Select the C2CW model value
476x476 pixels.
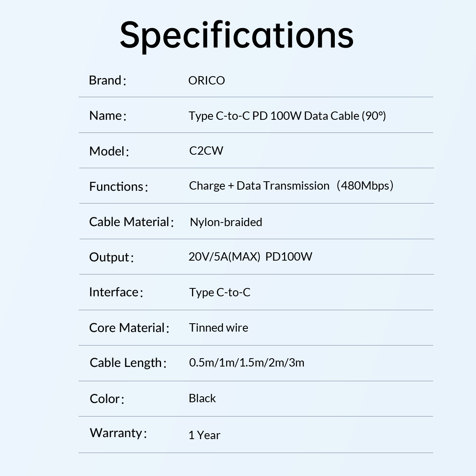(206, 151)
